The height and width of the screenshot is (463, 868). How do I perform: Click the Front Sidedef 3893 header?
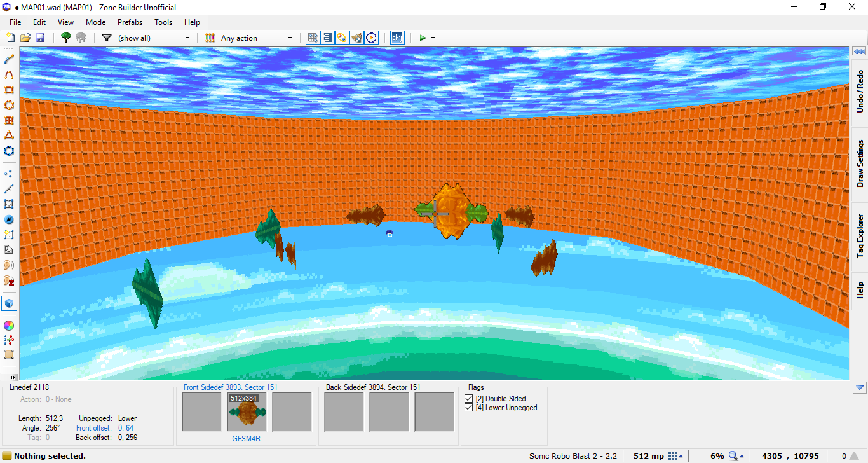(x=231, y=387)
